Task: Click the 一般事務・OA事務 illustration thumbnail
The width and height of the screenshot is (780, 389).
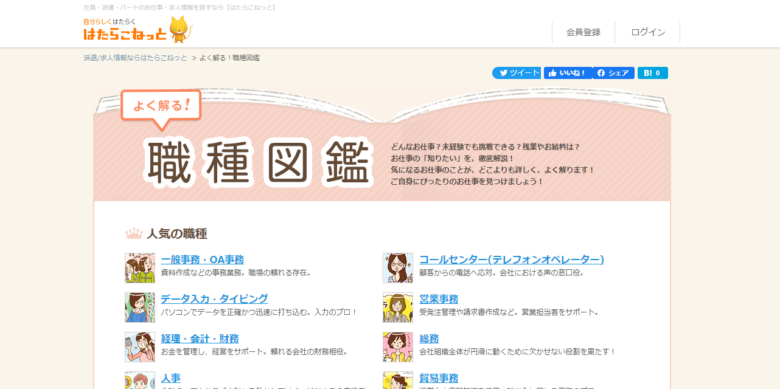Action: [x=140, y=268]
